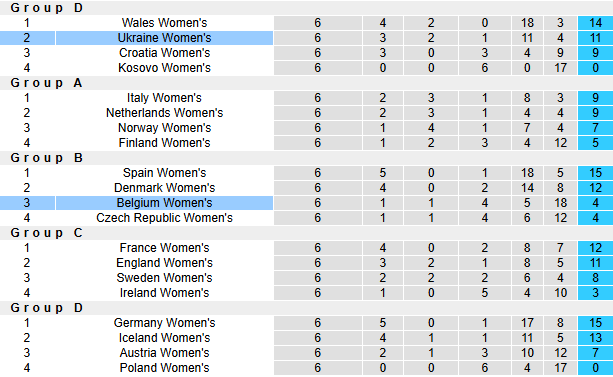Select Iceland Women's team entry
613x377 pixels.
click(x=164, y=338)
